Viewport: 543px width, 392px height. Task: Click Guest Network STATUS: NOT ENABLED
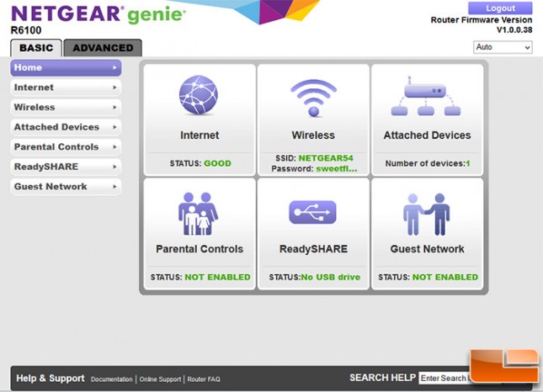click(428, 277)
